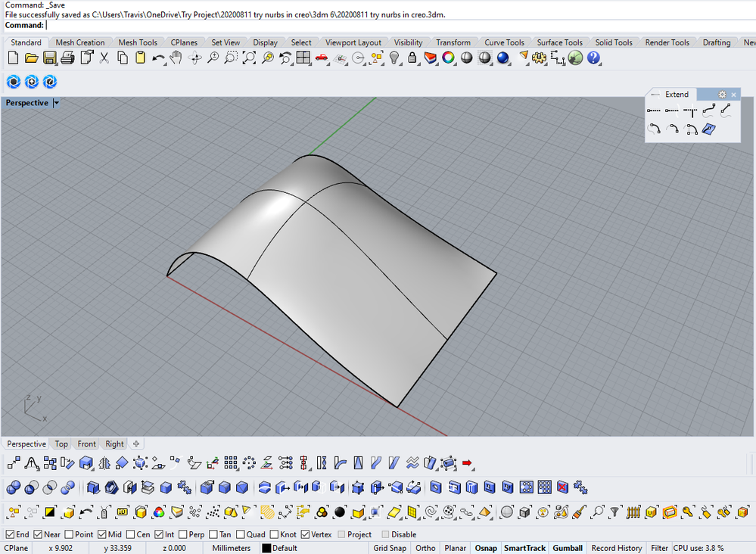The height and width of the screenshot is (554, 756).
Task: Open the Help question mark icon
Action: coord(593,58)
